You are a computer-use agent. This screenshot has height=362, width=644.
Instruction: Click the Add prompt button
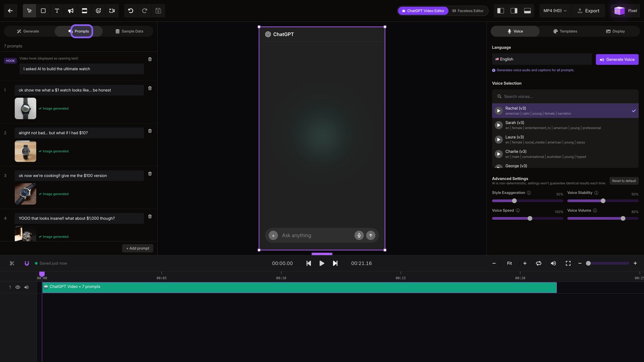(x=138, y=248)
